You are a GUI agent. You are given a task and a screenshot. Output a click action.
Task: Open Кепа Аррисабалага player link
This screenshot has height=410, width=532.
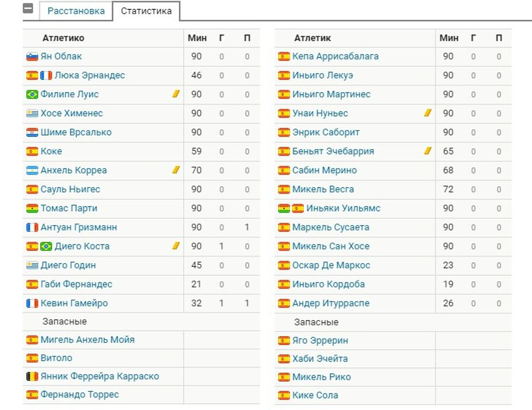pyautogui.click(x=335, y=57)
